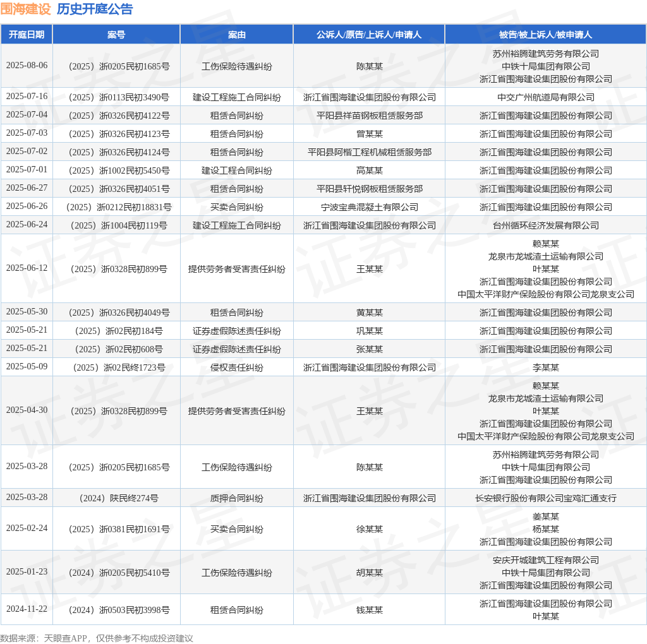Click plaintiff 张某某
This screenshot has height=644, width=647.
click(x=369, y=349)
